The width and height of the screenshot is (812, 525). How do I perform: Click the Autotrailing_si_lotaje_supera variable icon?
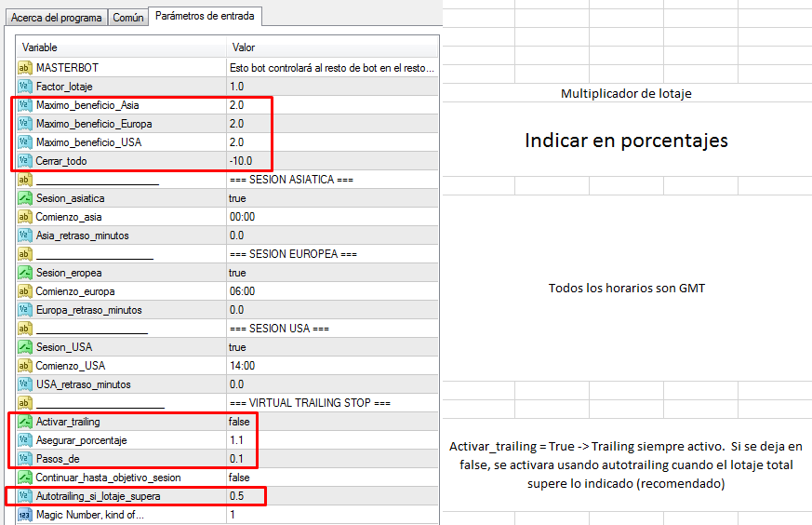coord(25,496)
